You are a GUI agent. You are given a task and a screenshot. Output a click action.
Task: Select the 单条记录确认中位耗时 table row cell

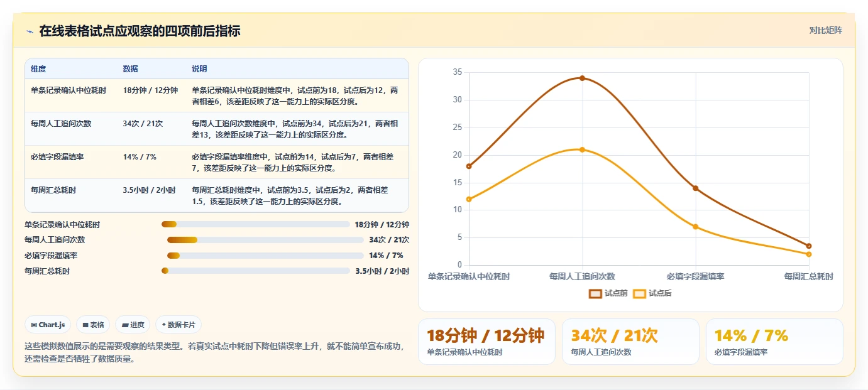pyautogui.click(x=69, y=90)
